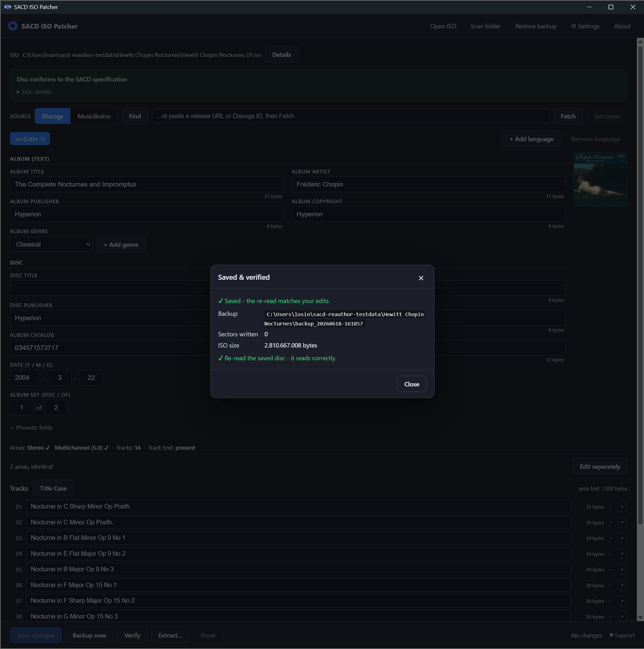644x649 pixels.
Task: Click the Get cover button
Action: click(x=607, y=116)
